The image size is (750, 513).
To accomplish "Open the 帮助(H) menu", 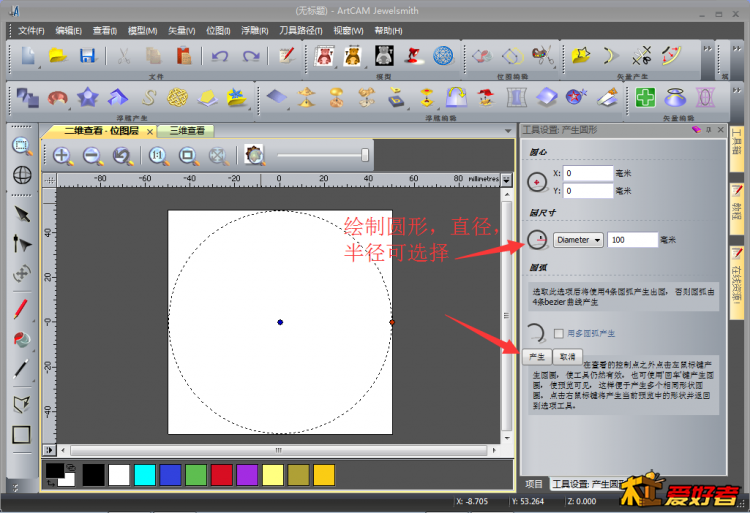I will pyautogui.click(x=388, y=31).
